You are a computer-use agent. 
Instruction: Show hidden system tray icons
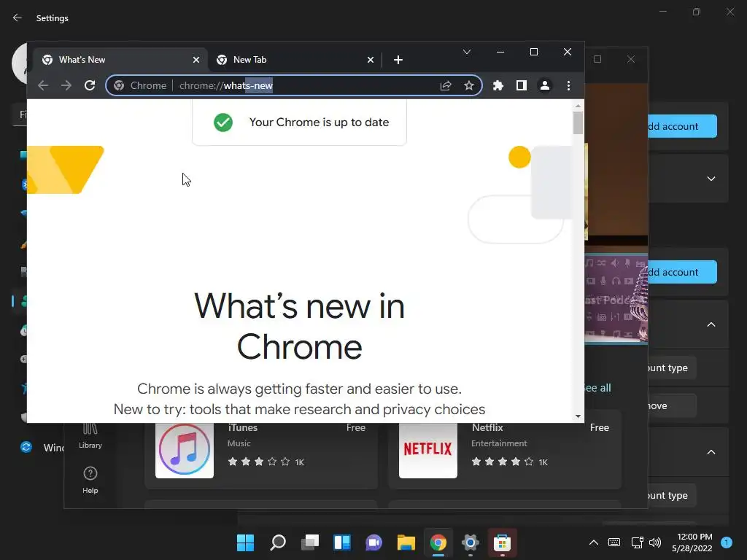click(594, 542)
